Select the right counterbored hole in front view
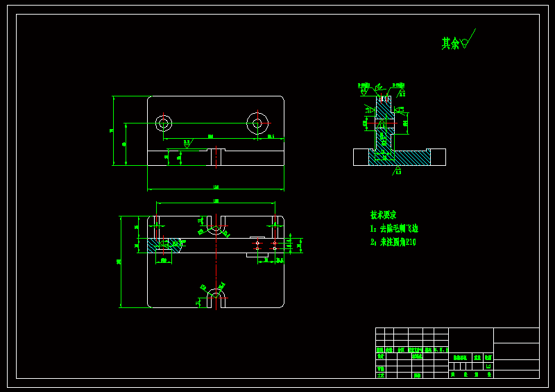555x392 pixels. click(257, 123)
